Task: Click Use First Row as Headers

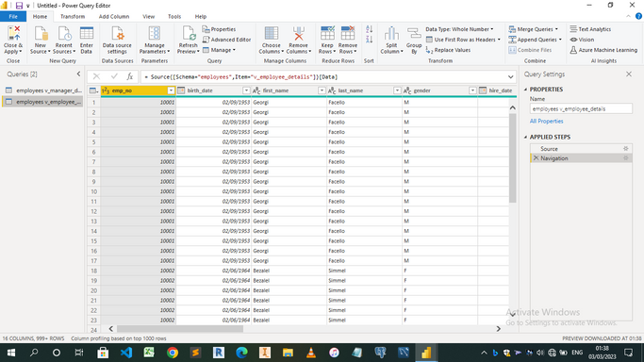Action: pyautogui.click(x=463, y=40)
